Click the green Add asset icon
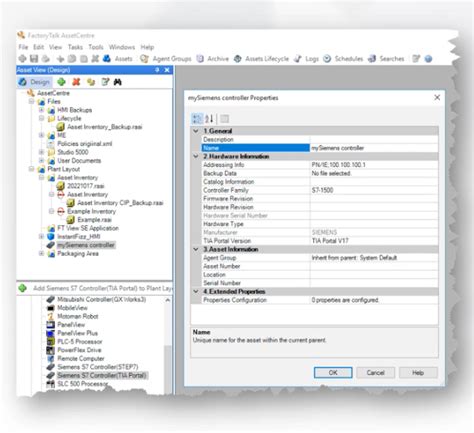 [61, 82]
